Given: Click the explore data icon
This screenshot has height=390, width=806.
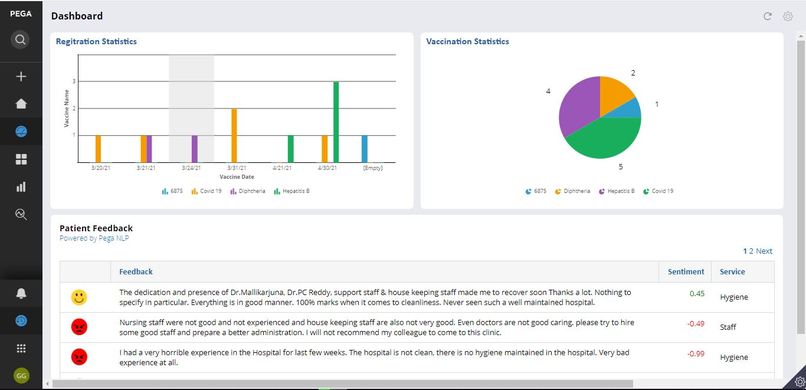Looking at the screenshot, I should click(21, 214).
